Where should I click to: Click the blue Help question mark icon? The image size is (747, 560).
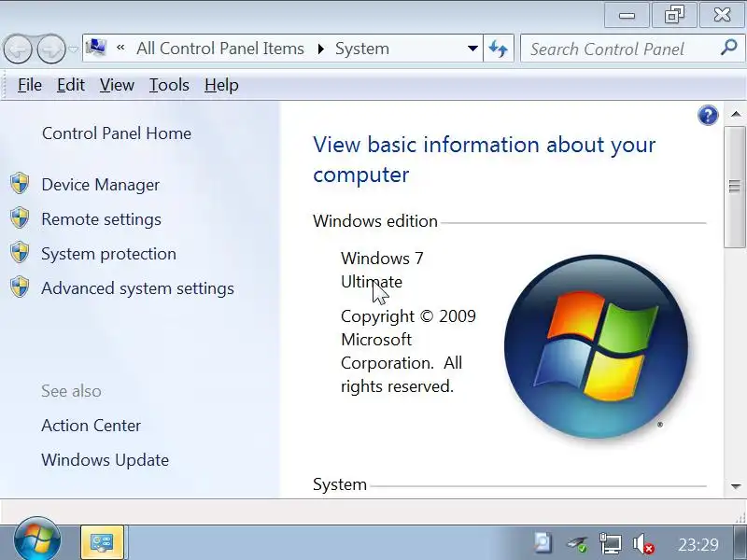708,115
